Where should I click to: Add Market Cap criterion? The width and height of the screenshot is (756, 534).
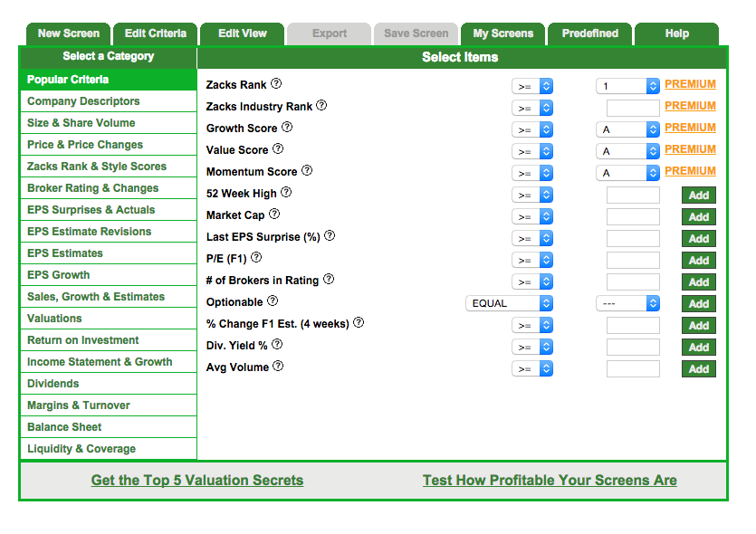tap(699, 217)
